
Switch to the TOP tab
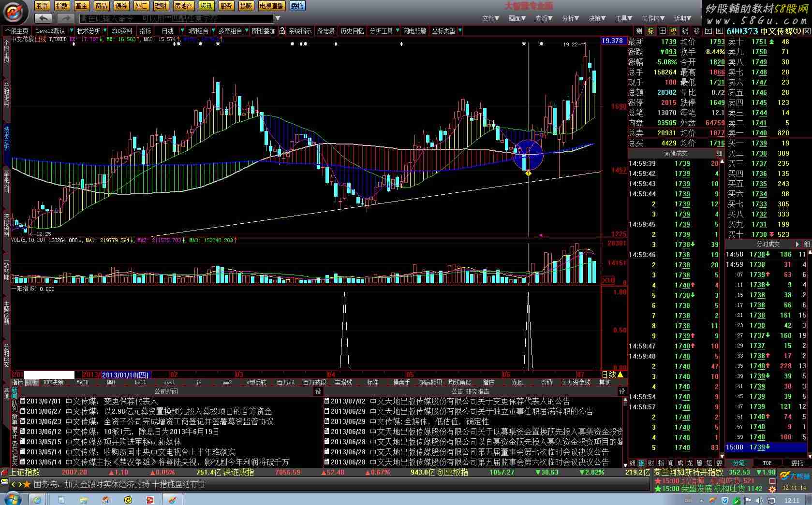click(767, 463)
